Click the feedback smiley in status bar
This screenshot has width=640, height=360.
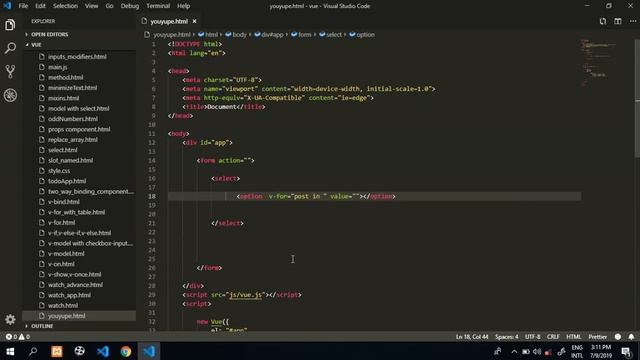pos(618,337)
